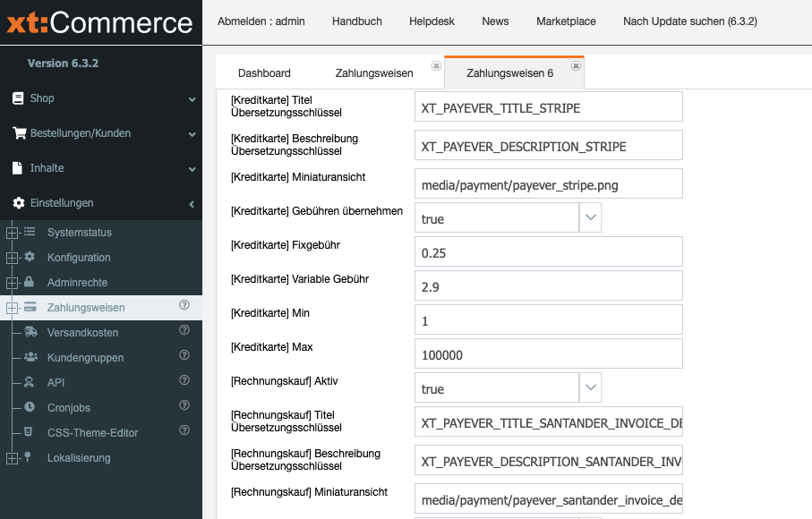
Task: Click Abmelden : admin link
Action: [x=261, y=21]
